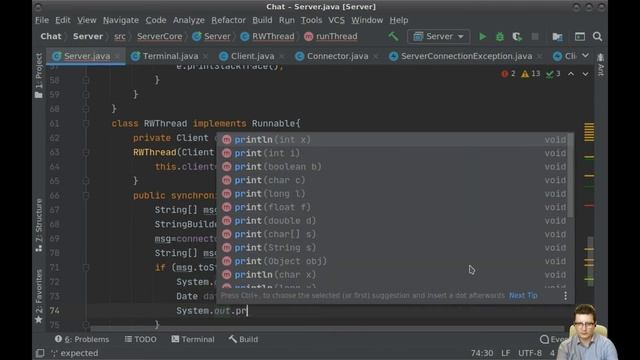Show the warnings count indicator

click(531, 74)
